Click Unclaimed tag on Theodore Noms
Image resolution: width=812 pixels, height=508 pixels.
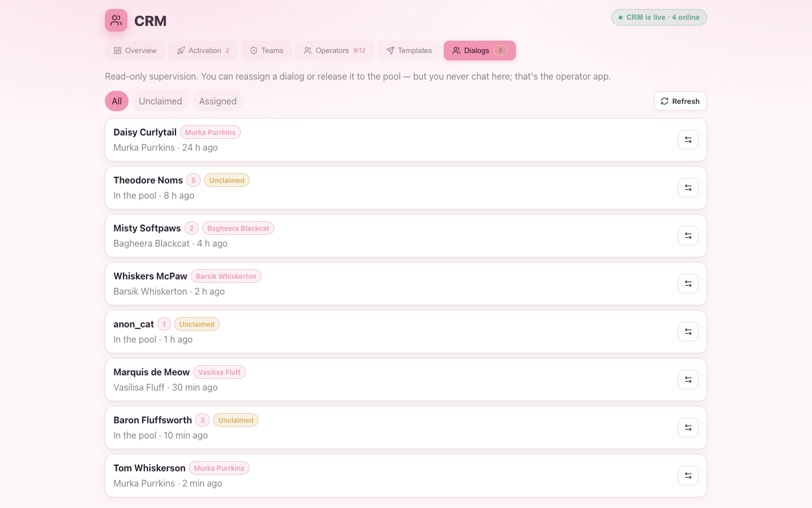[x=227, y=180]
